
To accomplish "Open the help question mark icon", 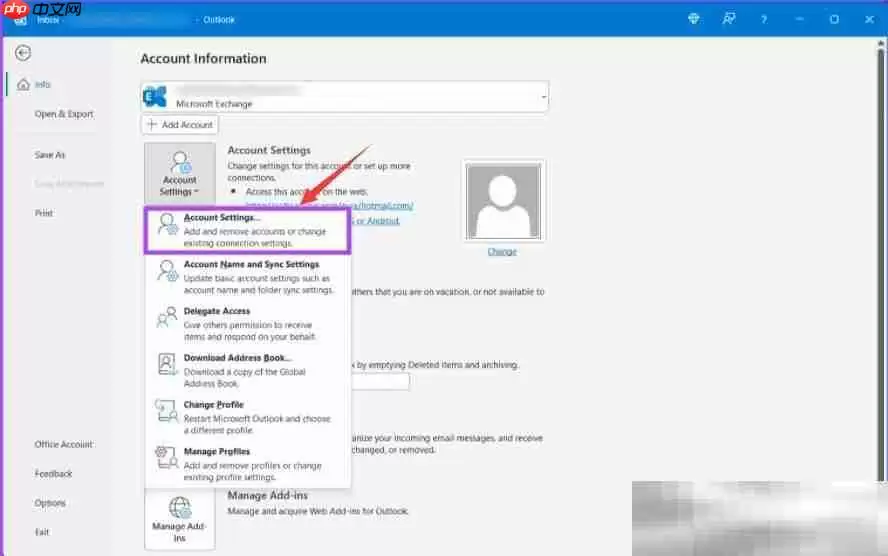I will click(763, 18).
